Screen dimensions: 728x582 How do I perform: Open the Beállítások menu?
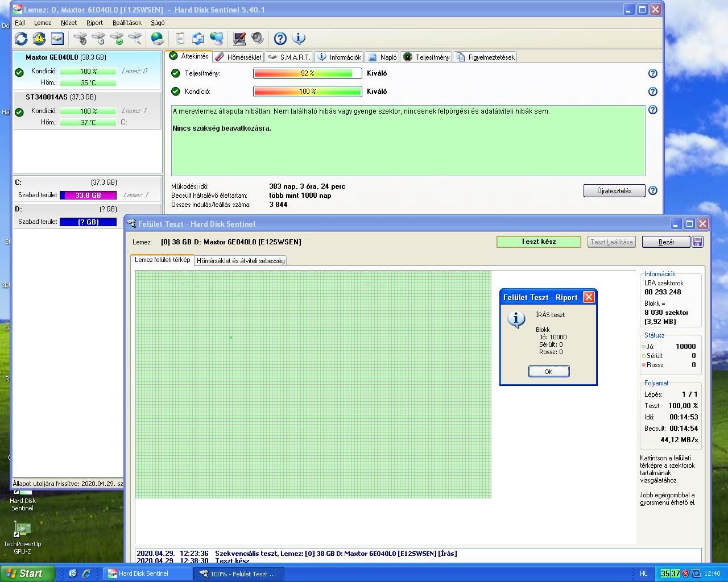(x=127, y=23)
